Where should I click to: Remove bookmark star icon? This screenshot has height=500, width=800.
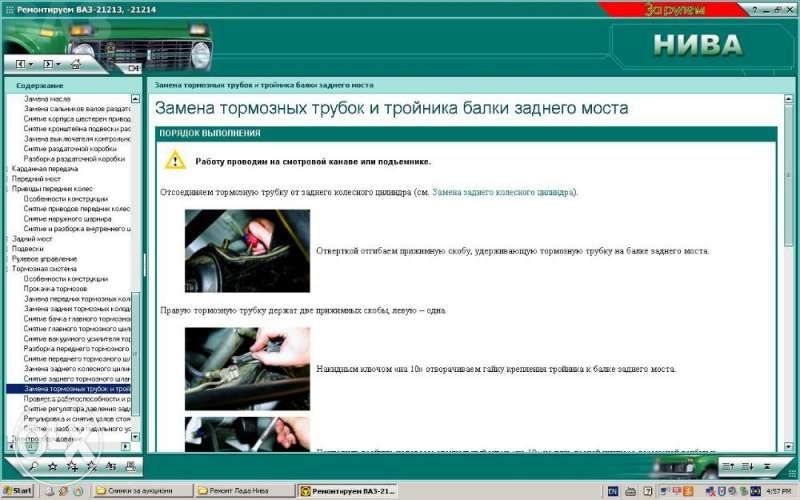(x=92, y=466)
